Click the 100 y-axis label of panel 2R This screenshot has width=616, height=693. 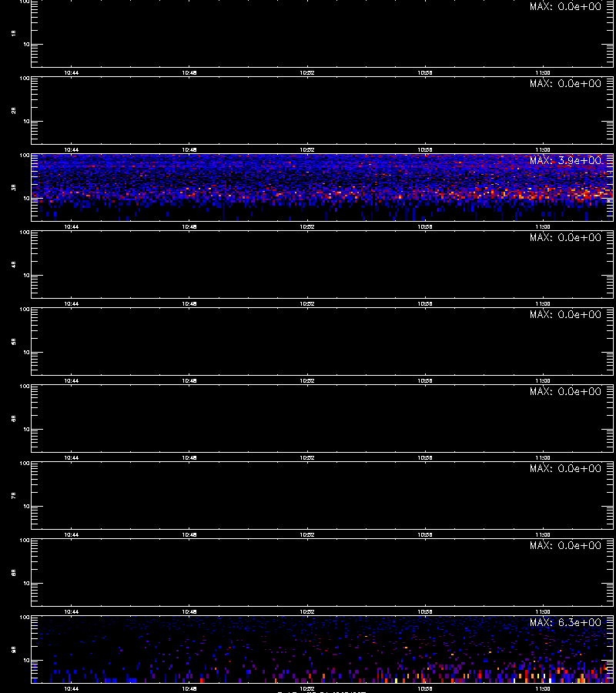[x=25, y=79]
